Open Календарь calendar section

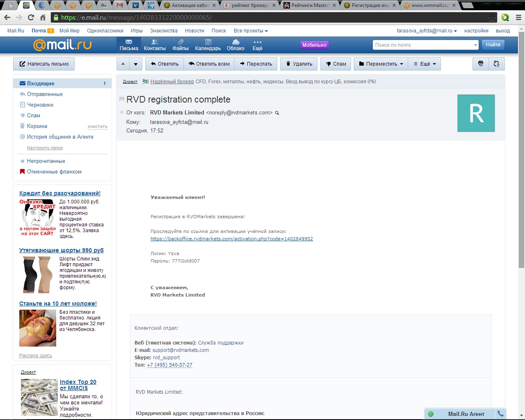(208, 45)
